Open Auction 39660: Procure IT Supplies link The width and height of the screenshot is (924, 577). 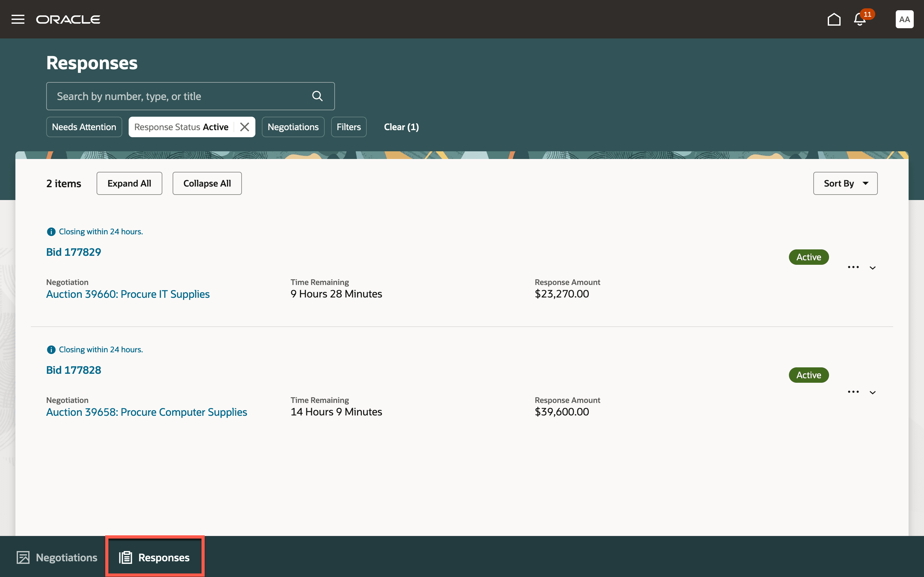click(128, 294)
